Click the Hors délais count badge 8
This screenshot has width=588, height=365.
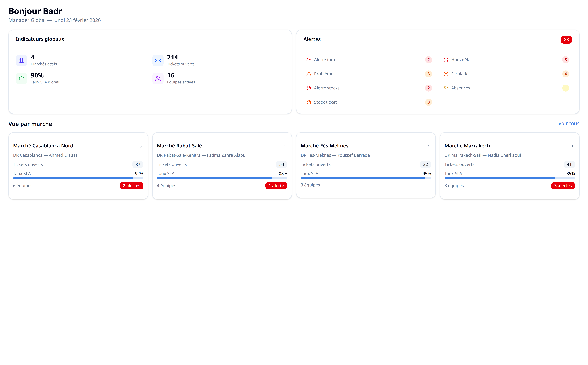pos(565,60)
